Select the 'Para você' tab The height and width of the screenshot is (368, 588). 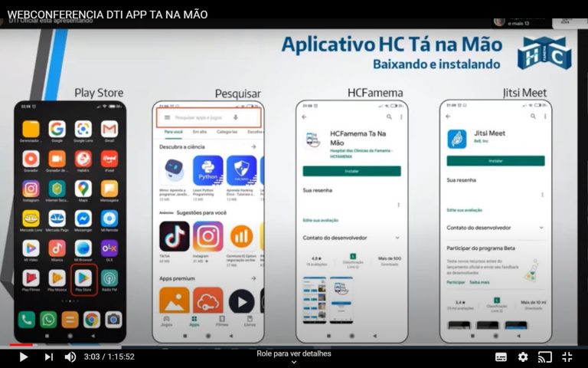(173, 132)
